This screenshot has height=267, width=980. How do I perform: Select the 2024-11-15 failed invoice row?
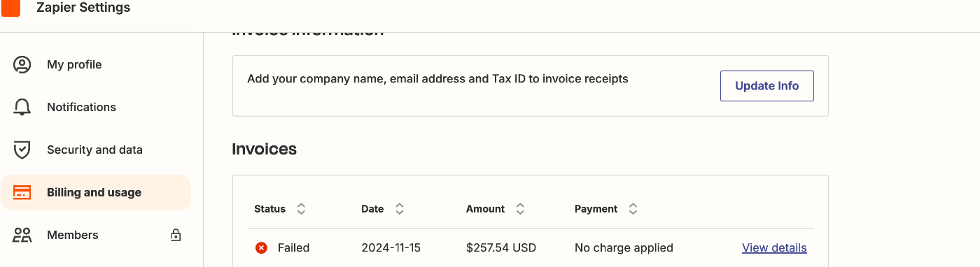(x=531, y=247)
